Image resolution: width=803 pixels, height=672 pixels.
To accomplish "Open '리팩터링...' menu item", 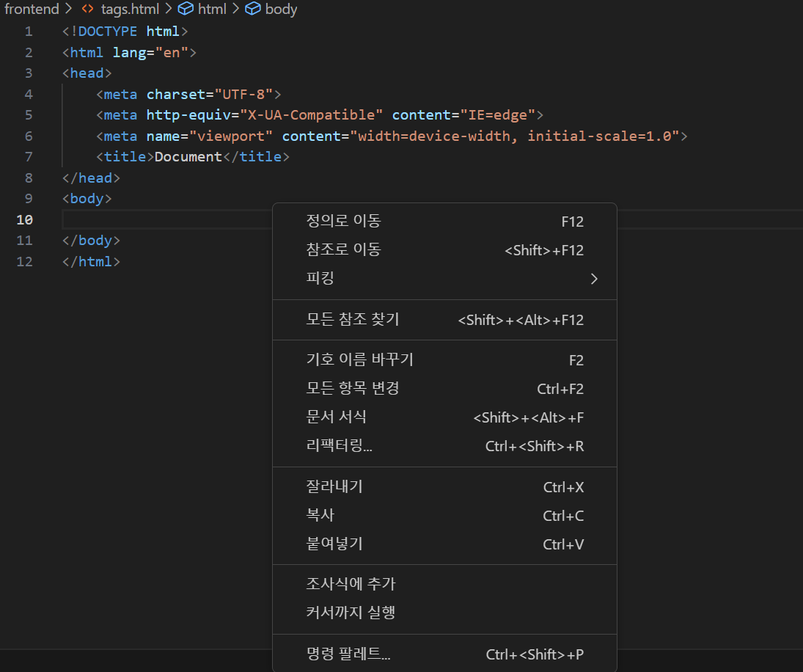I will (x=444, y=446).
